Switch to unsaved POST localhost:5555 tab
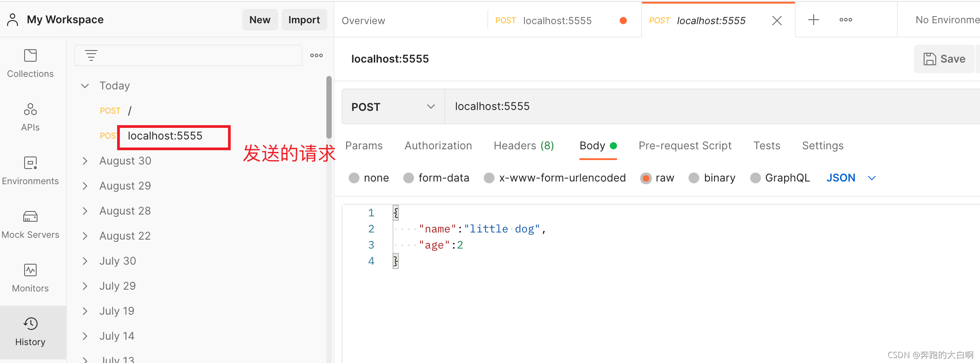 tap(563, 21)
